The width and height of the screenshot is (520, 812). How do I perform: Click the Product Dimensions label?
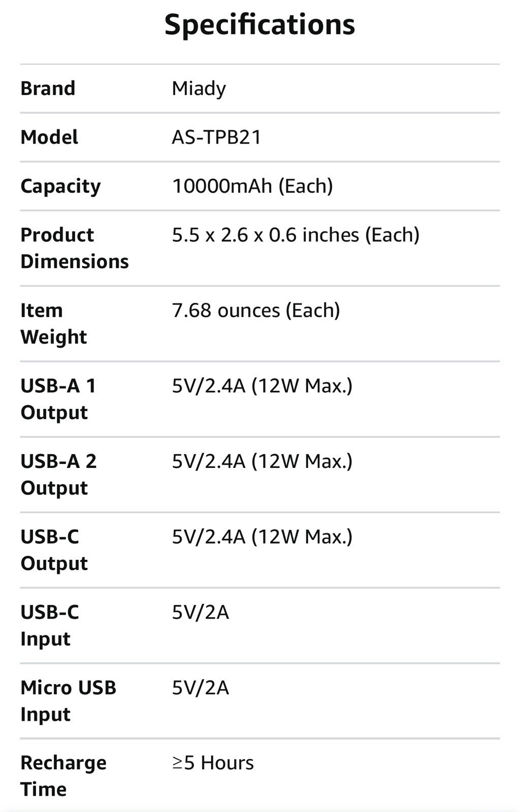[x=74, y=248]
